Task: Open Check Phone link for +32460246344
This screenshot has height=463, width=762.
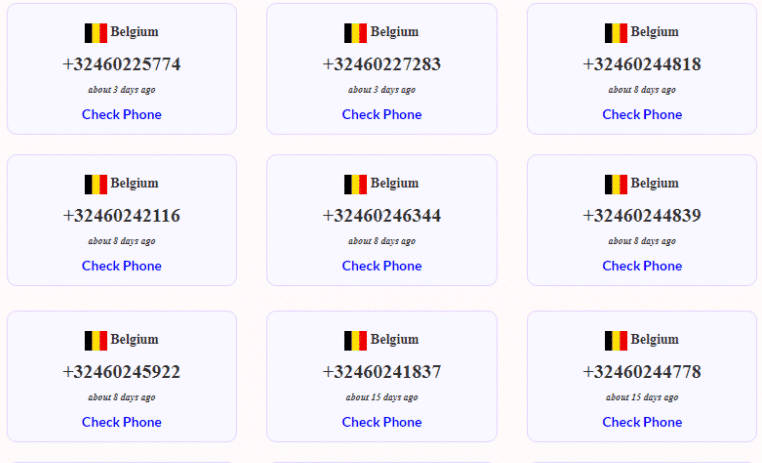Action: tap(382, 266)
